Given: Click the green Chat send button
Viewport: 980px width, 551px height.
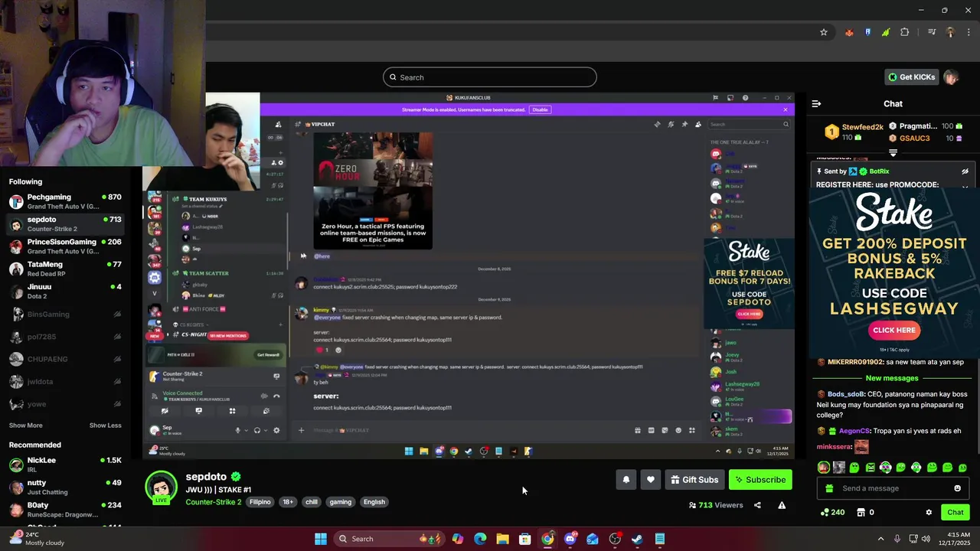Looking at the screenshot, I should (955, 512).
